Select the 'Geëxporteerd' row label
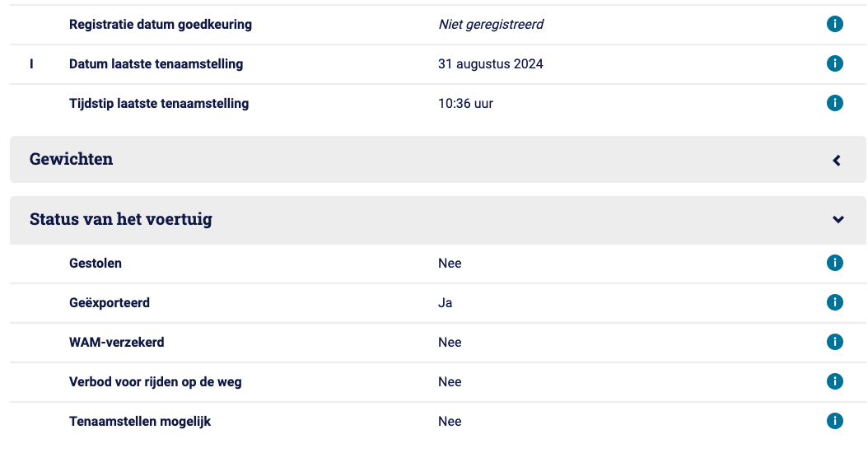Image resolution: width=868 pixels, height=453 pixels. [110, 302]
